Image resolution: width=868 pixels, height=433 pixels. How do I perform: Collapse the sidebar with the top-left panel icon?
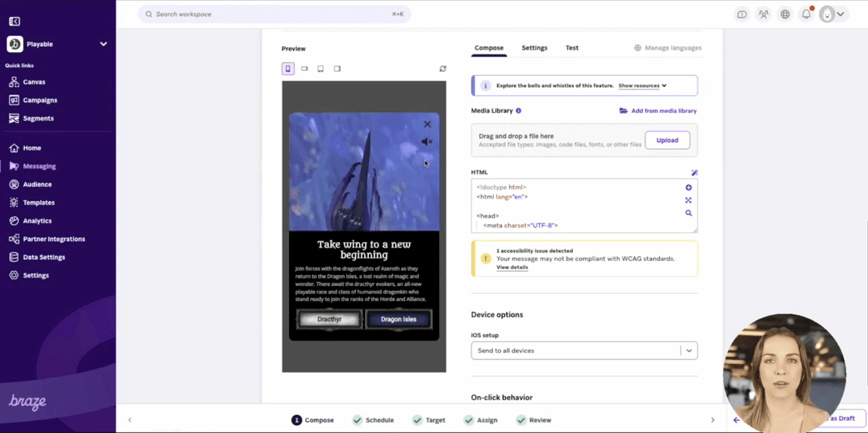pyautogui.click(x=15, y=22)
